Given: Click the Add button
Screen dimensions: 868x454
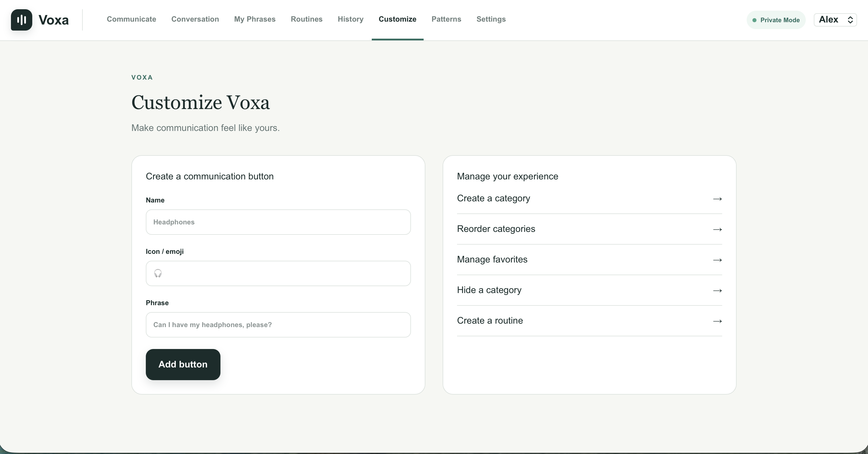Looking at the screenshot, I should tap(183, 364).
